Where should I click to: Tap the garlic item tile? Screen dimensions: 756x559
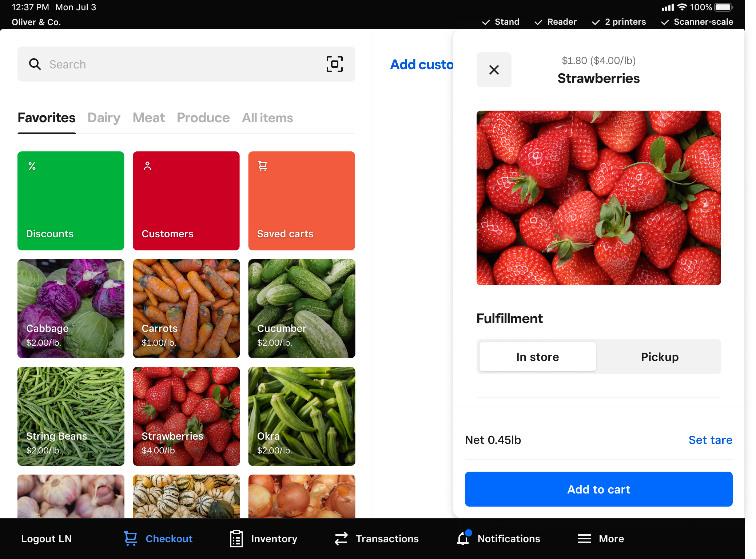coord(71,496)
